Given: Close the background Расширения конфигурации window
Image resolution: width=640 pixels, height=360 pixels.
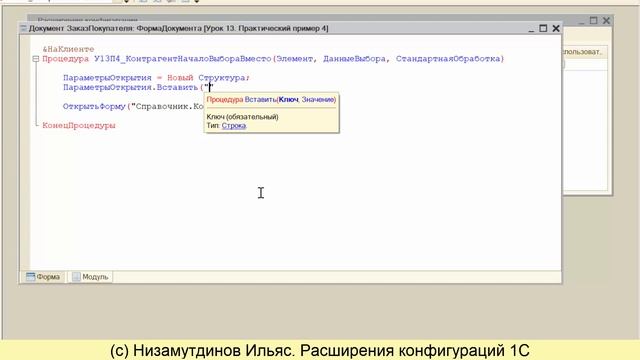Looking at the screenshot, I should [x=606, y=20].
